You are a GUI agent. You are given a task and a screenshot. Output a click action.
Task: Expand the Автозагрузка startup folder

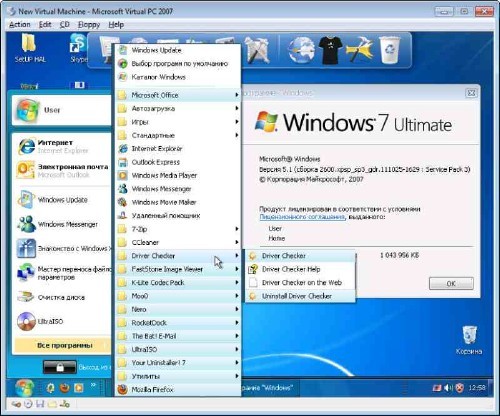[178, 108]
